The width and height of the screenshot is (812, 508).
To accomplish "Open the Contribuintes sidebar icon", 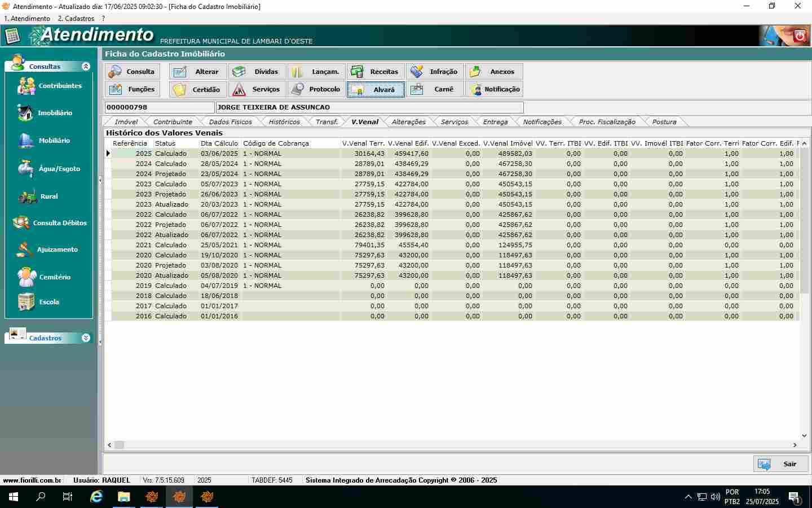I will pyautogui.click(x=26, y=86).
